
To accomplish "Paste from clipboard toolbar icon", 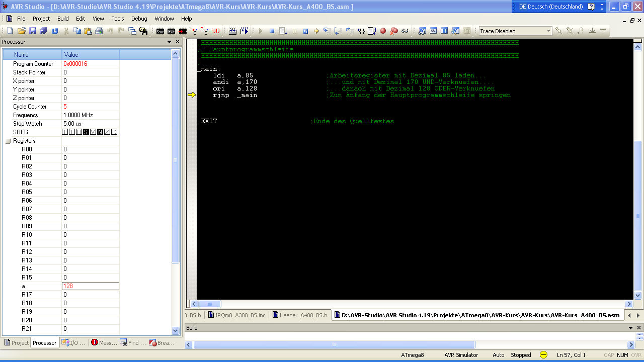I will click(88, 31).
